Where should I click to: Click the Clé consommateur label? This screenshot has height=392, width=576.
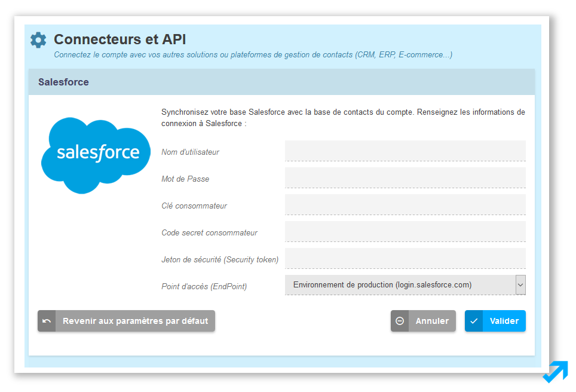(x=194, y=206)
